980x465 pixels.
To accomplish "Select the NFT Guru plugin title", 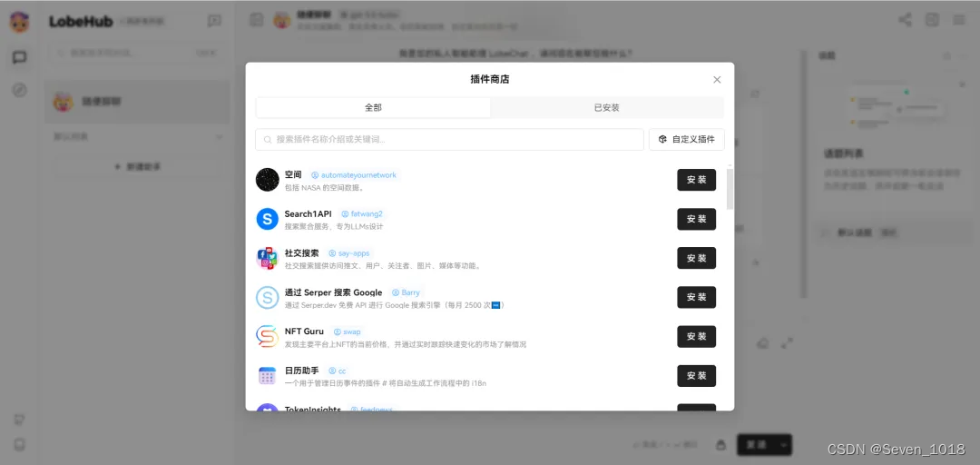I will [x=304, y=331].
